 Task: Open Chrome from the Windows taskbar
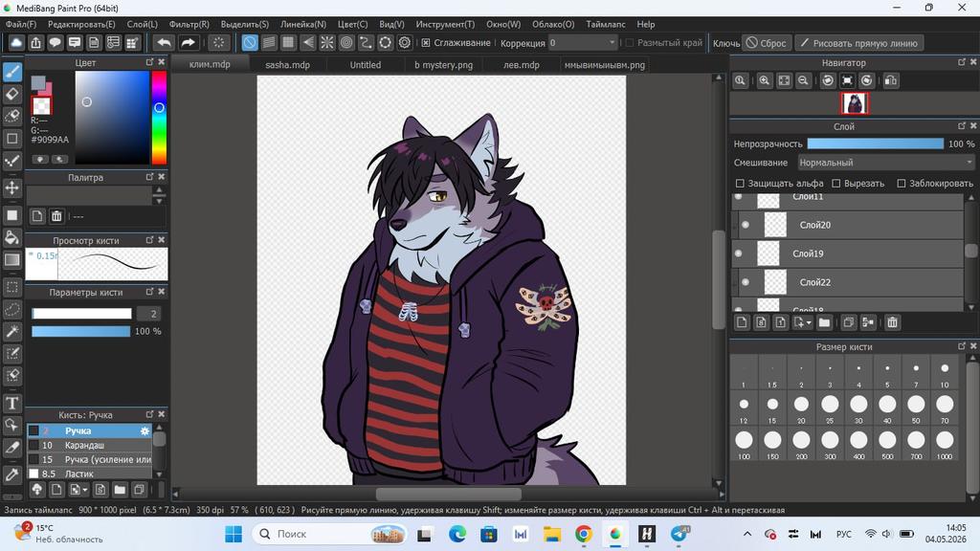tap(583, 534)
